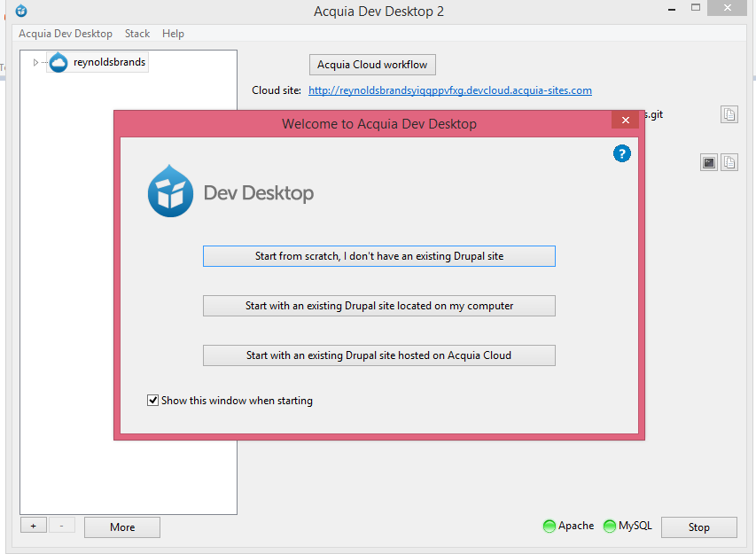Click the green Apache status indicator
This screenshot has width=756, height=554.
pyautogui.click(x=549, y=525)
